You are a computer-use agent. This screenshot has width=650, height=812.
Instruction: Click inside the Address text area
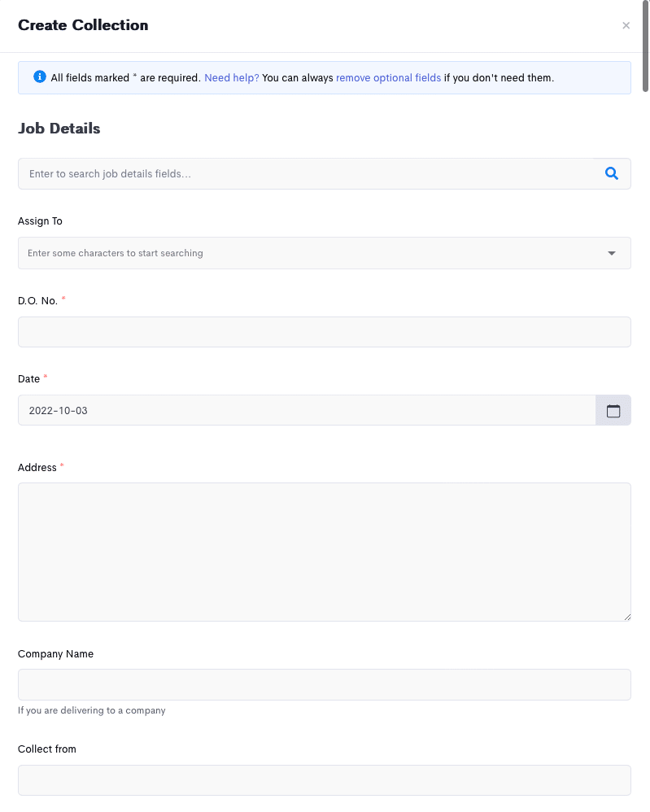click(325, 552)
